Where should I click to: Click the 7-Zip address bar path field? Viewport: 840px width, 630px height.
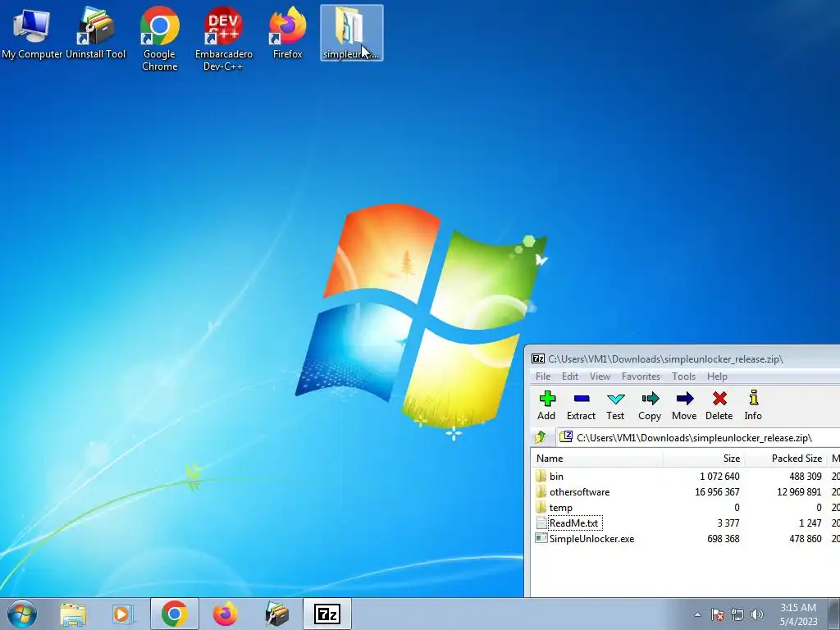click(699, 438)
